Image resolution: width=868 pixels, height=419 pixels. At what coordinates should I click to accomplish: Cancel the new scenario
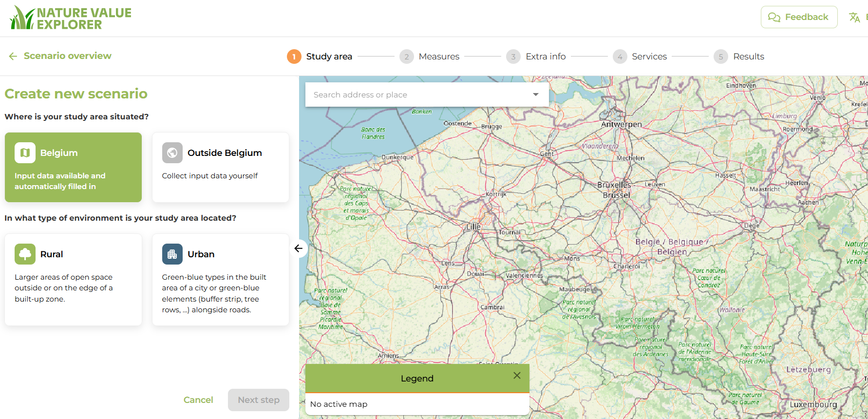[198, 400]
